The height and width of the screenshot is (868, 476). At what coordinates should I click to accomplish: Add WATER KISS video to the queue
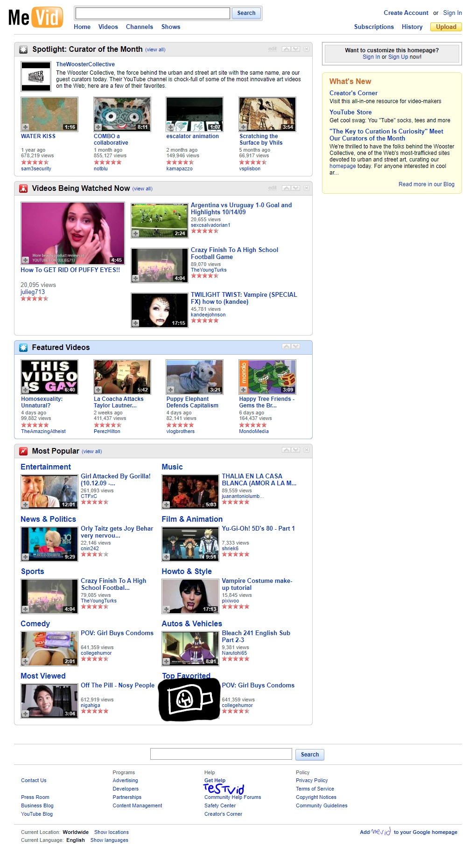point(26,127)
